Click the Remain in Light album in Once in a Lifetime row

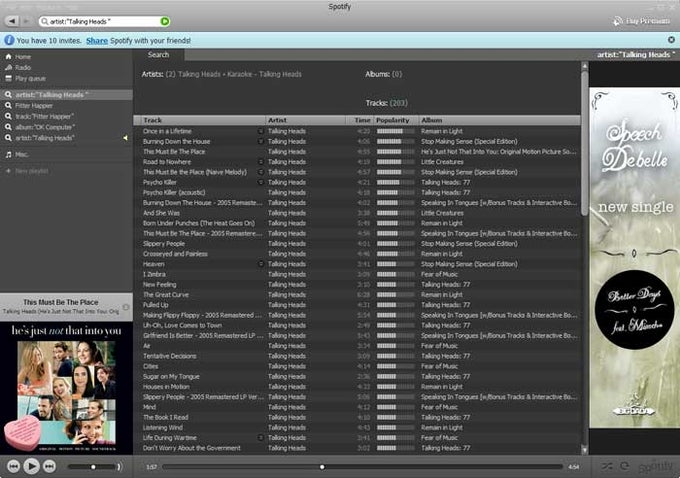pyautogui.click(x=441, y=131)
